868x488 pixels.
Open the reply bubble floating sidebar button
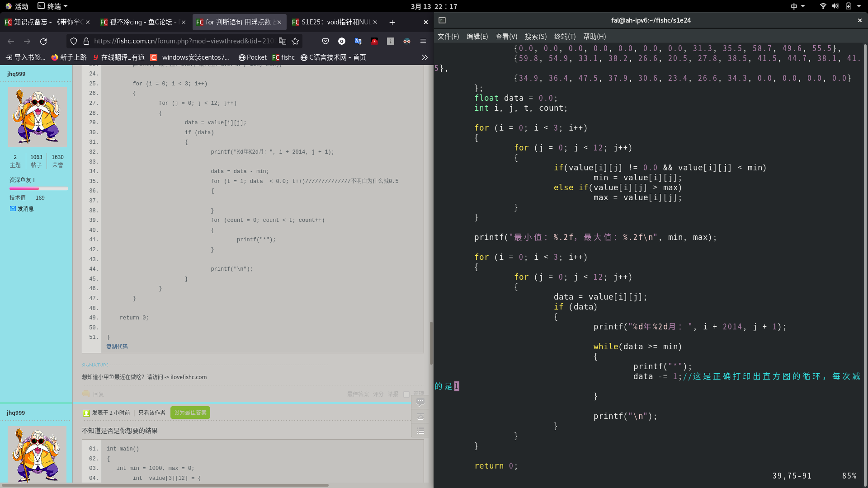(420, 402)
